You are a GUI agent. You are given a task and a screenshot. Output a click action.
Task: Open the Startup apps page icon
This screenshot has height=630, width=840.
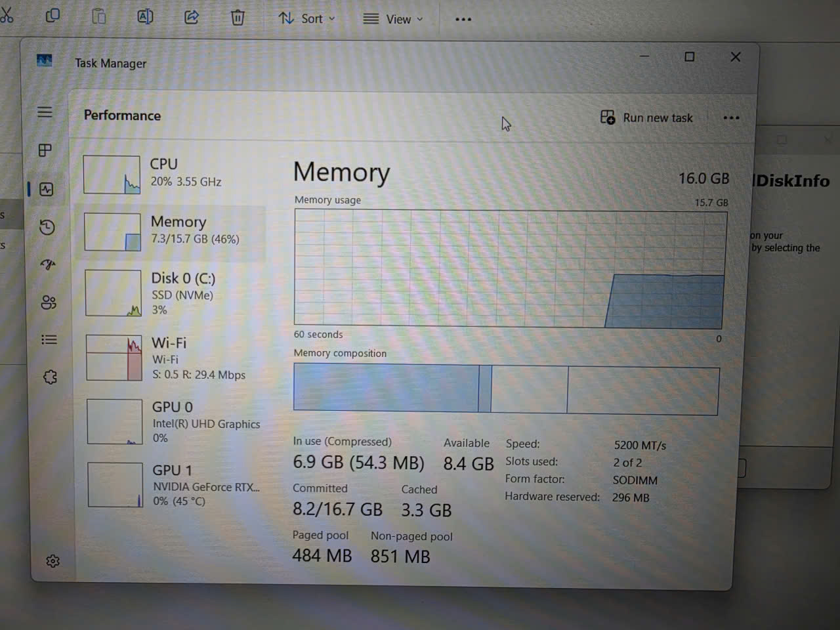(x=48, y=264)
